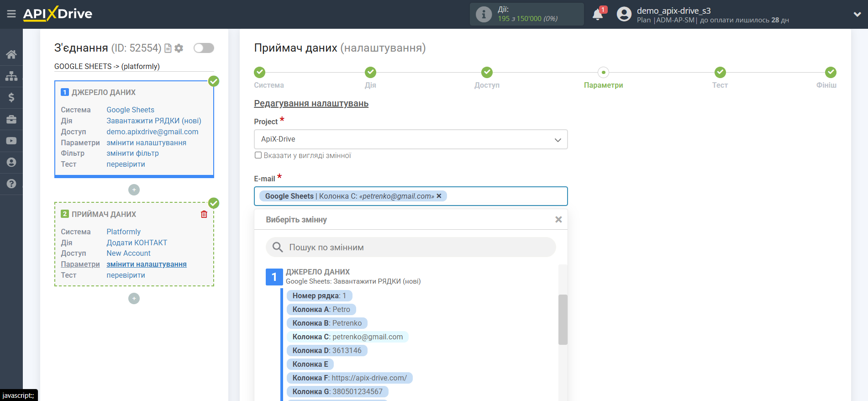Open the Project dropdown

410,139
